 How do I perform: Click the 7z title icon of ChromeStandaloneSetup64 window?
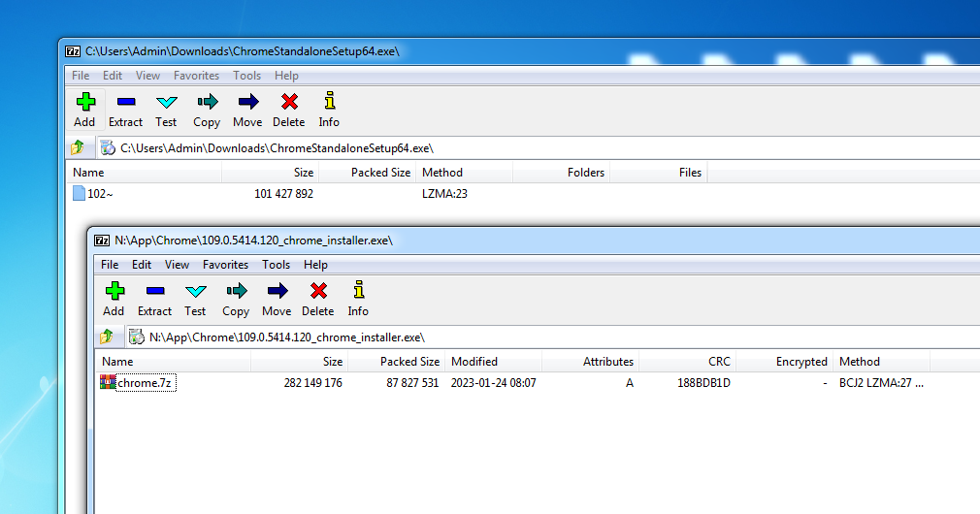click(73, 51)
